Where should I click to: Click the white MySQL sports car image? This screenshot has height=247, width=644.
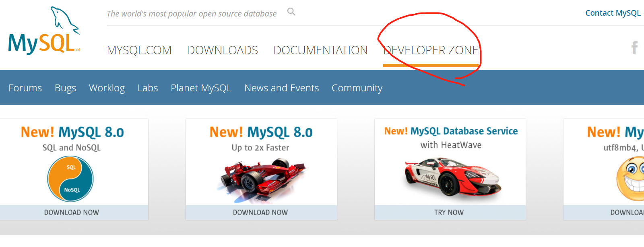tap(453, 177)
